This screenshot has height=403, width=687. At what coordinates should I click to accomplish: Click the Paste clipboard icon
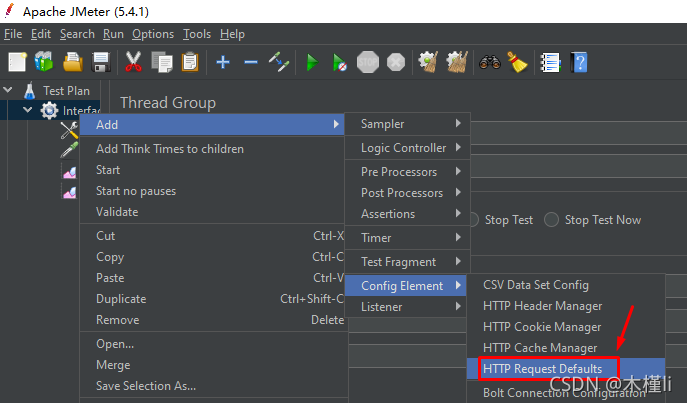point(190,62)
